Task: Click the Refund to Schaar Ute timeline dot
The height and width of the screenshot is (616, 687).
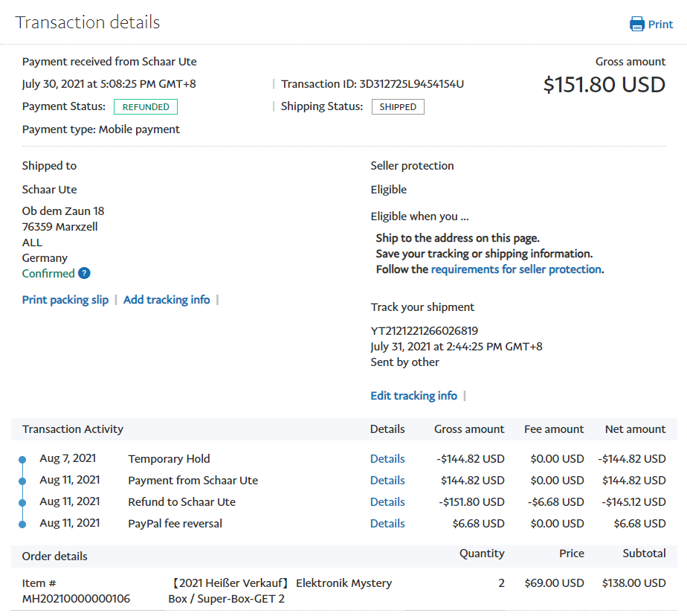Action: pyautogui.click(x=22, y=503)
